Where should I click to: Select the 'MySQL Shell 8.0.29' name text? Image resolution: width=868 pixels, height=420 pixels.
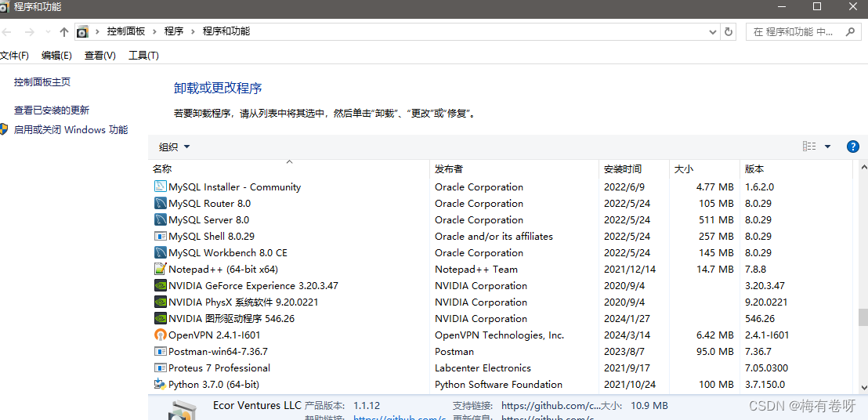coord(212,237)
